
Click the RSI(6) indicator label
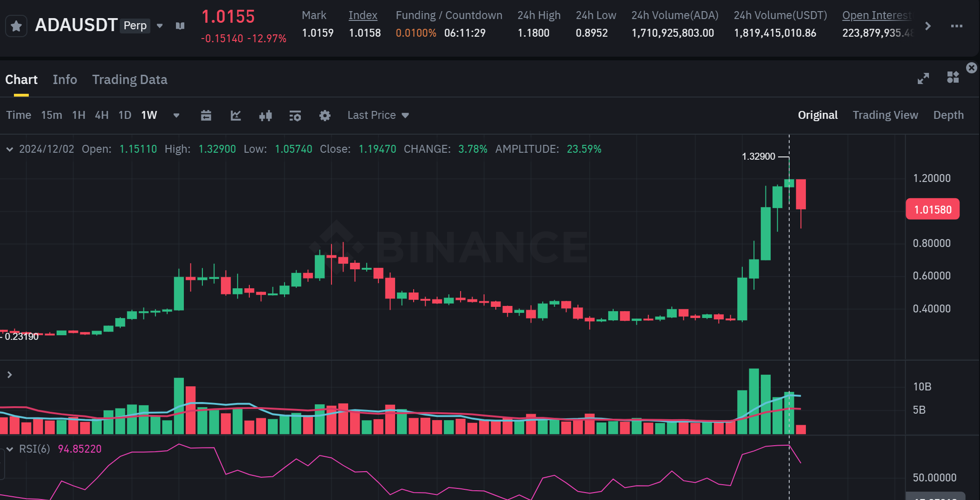(x=34, y=449)
